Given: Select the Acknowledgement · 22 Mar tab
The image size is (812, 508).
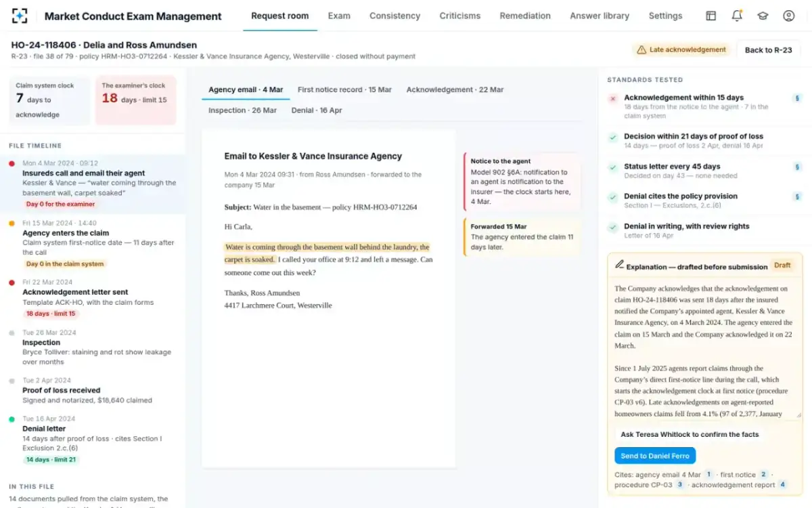Looking at the screenshot, I should pyautogui.click(x=455, y=89).
